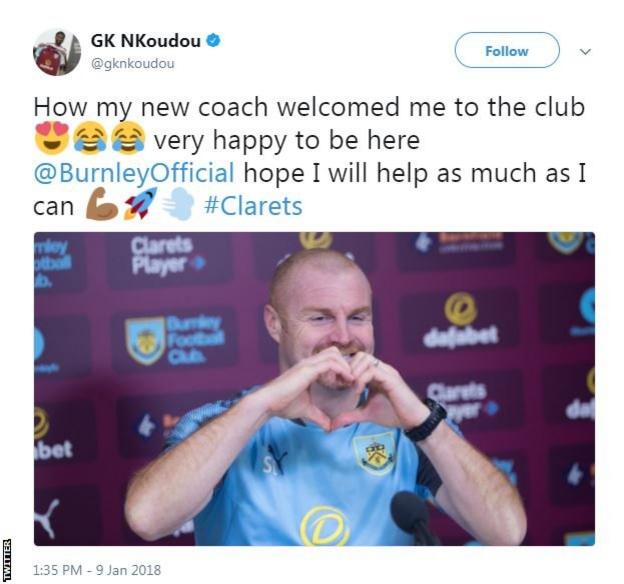Click the 1:35 PM - 9 Jan 2018 timestamp

point(97,570)
